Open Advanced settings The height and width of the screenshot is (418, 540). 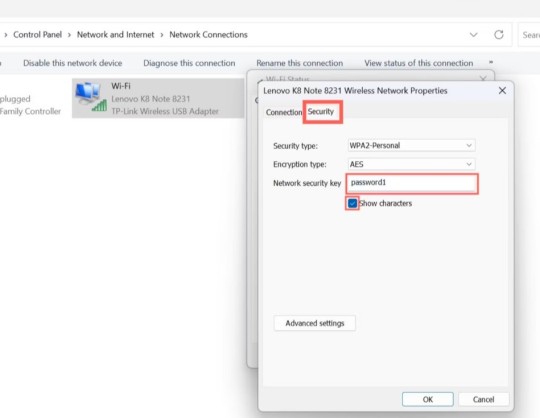click(x=314, y=323)
